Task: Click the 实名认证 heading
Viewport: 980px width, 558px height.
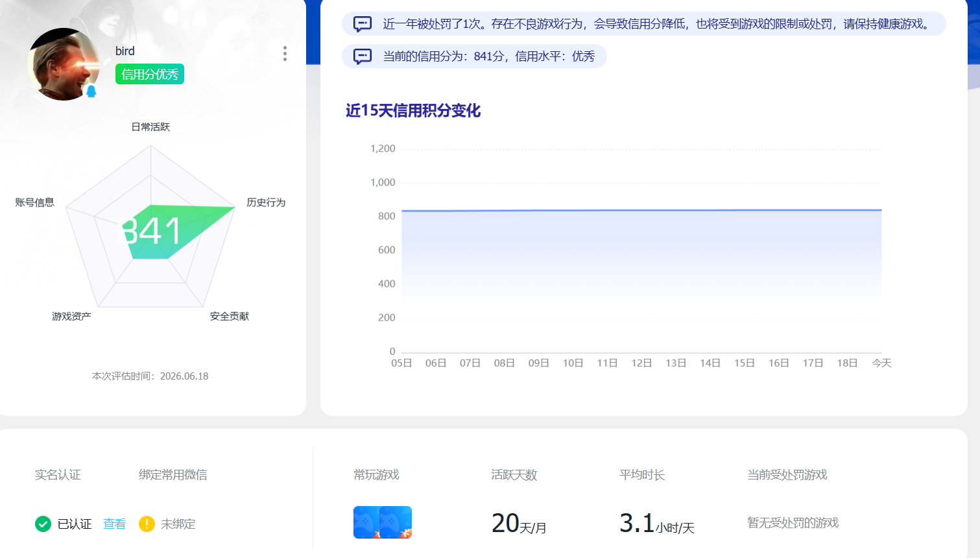Action: pyautogui.click(x=58, y=475)
